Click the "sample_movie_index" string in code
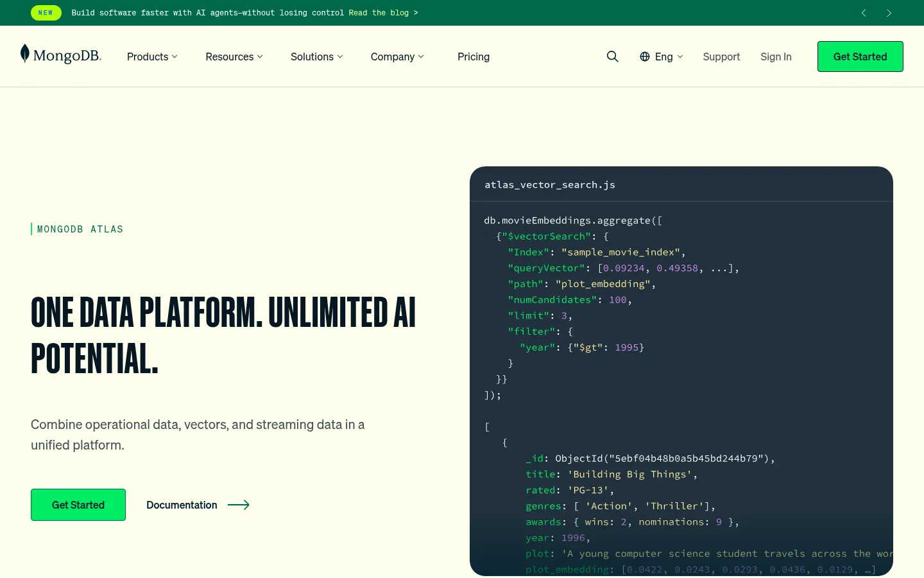 [x=620, y=252]
